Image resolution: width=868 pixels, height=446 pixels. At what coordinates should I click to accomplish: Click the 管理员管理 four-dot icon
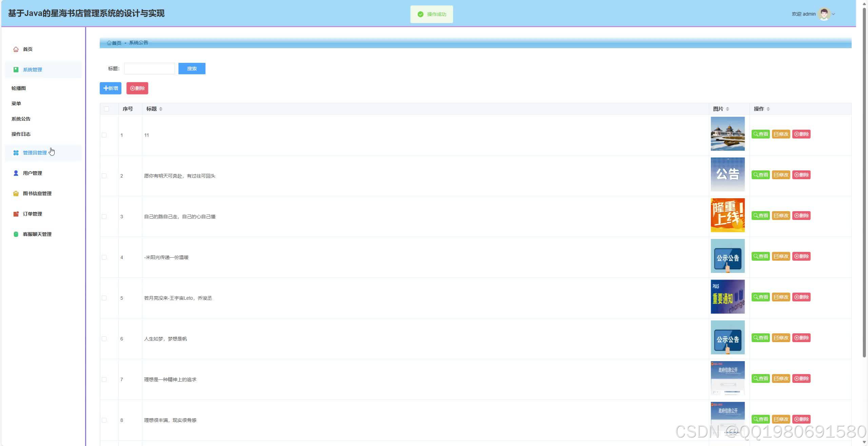point(16,153)
